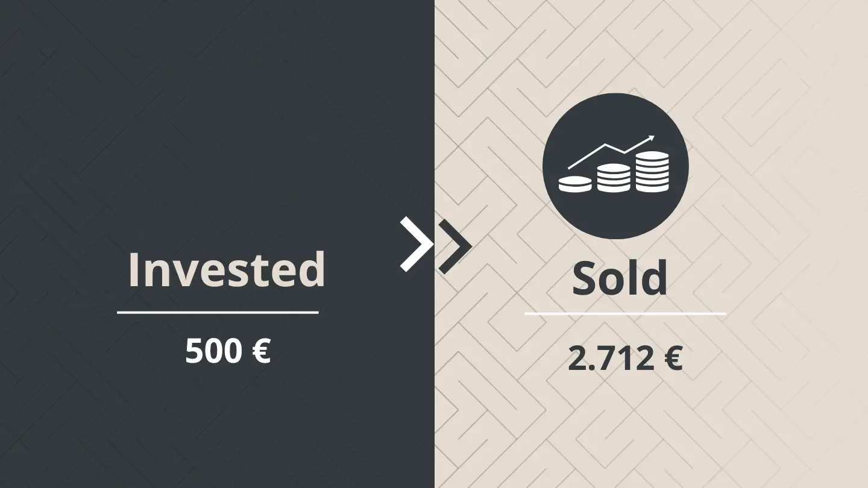Select the Sold heading
This screenshot has width=868, height=488.
tap(620, 278)
